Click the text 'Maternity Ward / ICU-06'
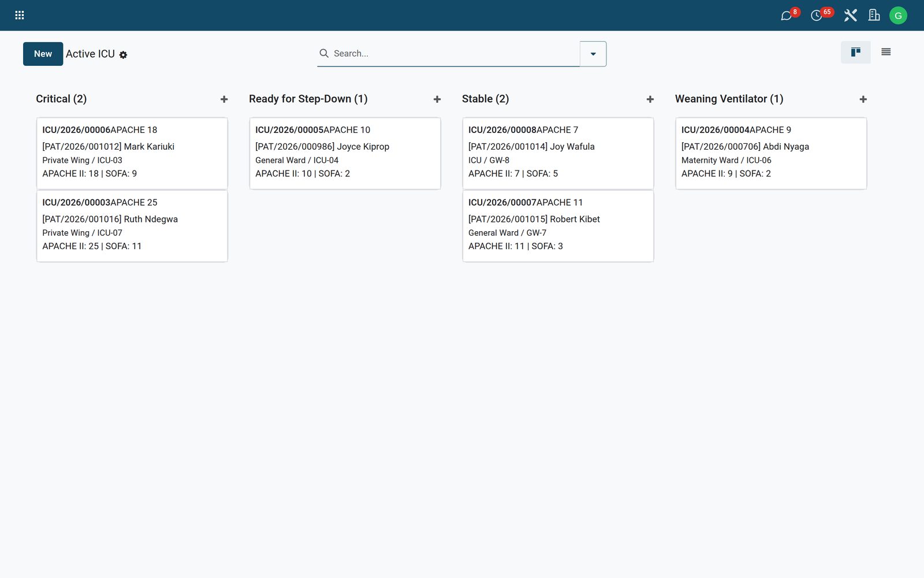Viewport: 924px width, 578px height. click(x=726, y=160)
